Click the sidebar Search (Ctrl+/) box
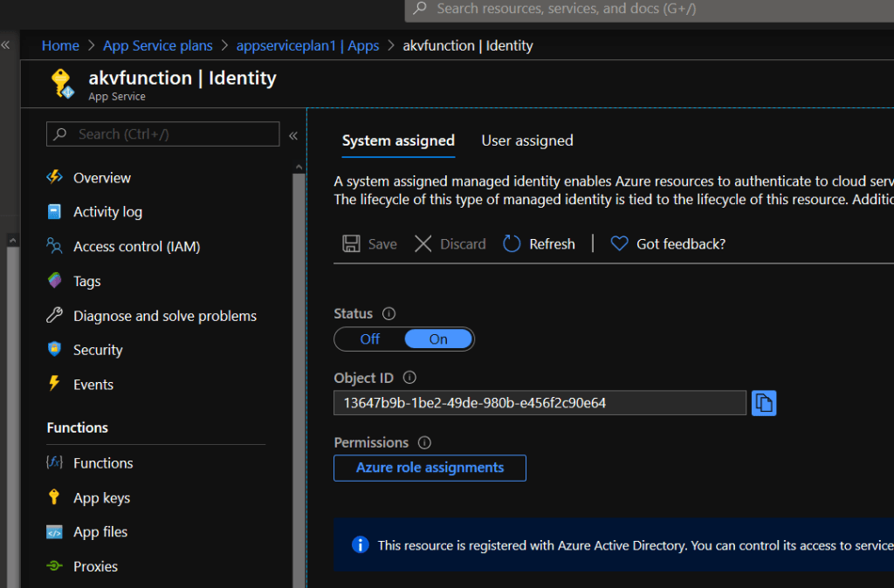 point(163,134)
